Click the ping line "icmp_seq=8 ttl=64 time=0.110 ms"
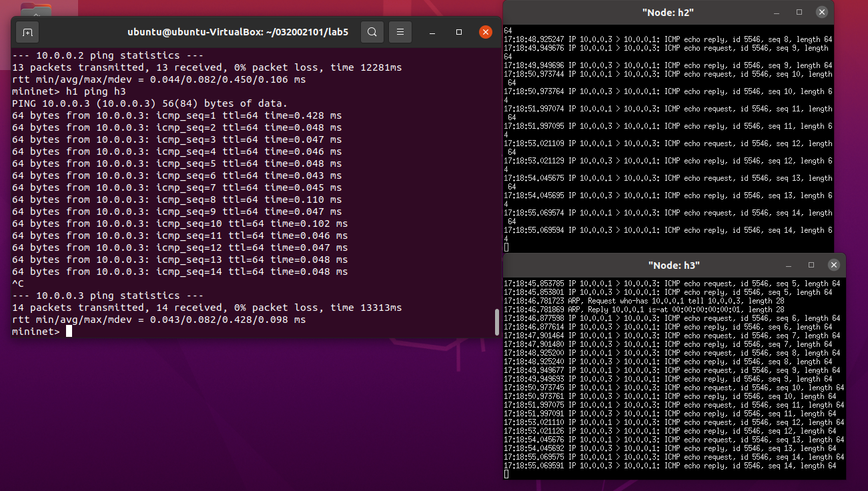The width and height of the screenshot is (868, 491). [x=177, y=199]
